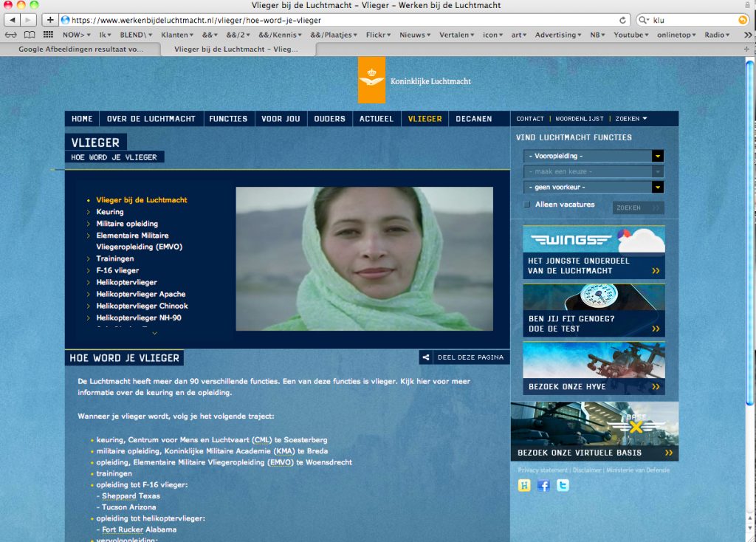
Task: Click the share icon beside Deel deze pagina
Action: [426, 357]
